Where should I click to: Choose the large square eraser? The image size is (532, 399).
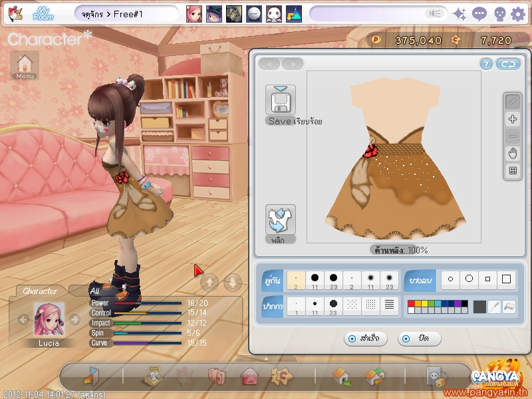click(x=506, y=279)
